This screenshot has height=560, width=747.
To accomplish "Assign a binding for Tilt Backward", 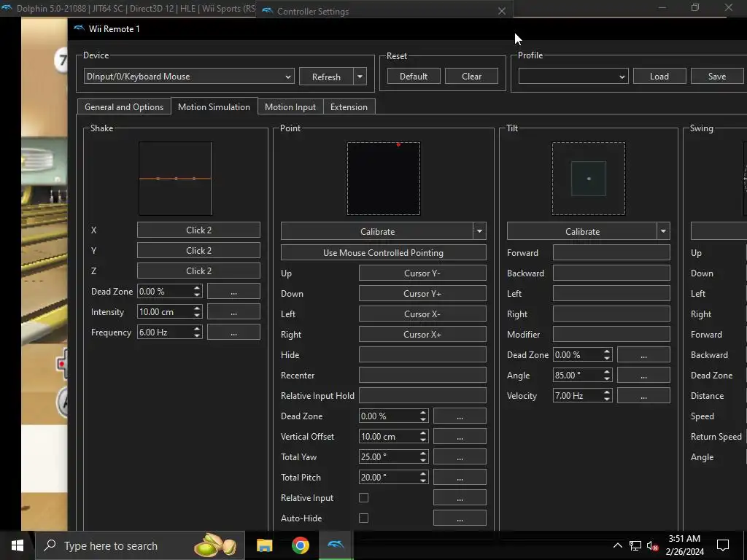I will pos(611,273).
